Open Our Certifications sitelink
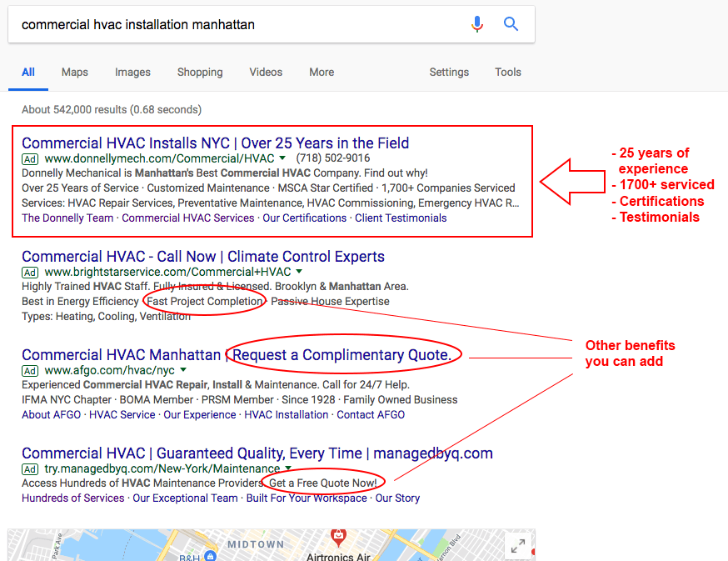728x561 pixels. 305,218
